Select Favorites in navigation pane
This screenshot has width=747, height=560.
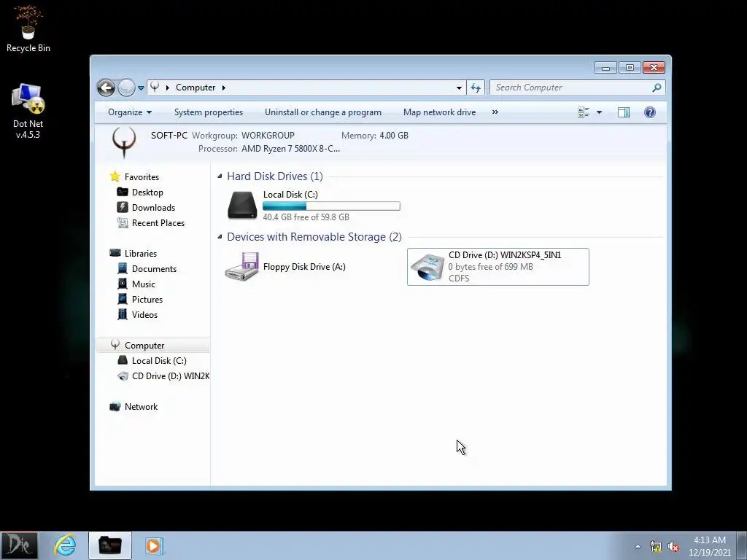142,177
